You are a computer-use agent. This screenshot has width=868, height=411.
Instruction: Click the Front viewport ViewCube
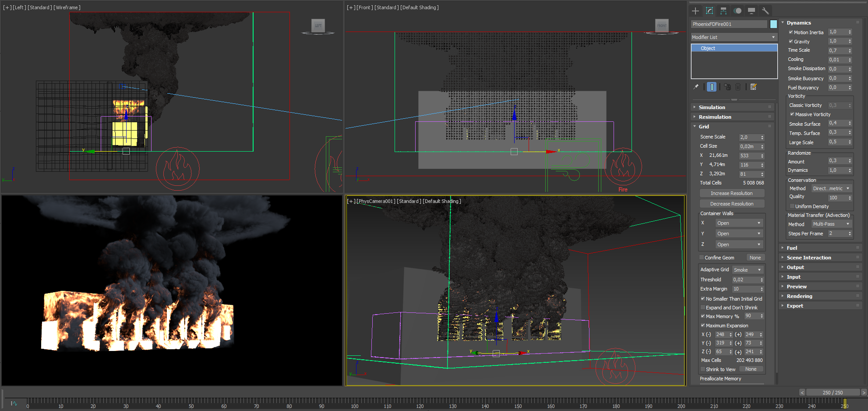point(662,25)
